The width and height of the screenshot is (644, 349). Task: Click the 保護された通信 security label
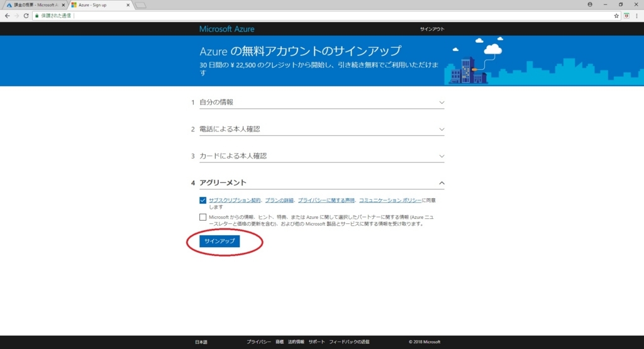point(56,16)
